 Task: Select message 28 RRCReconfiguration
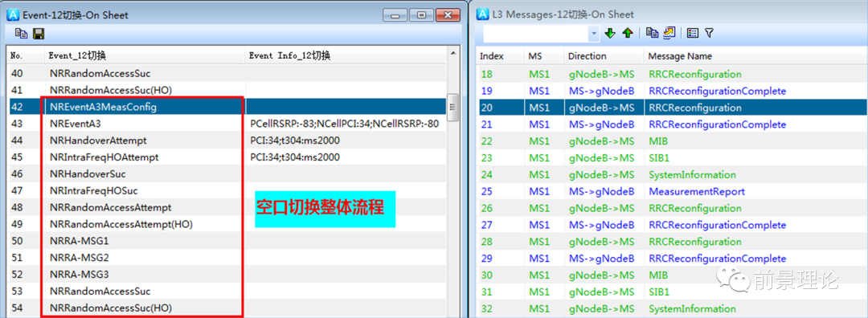672,242
